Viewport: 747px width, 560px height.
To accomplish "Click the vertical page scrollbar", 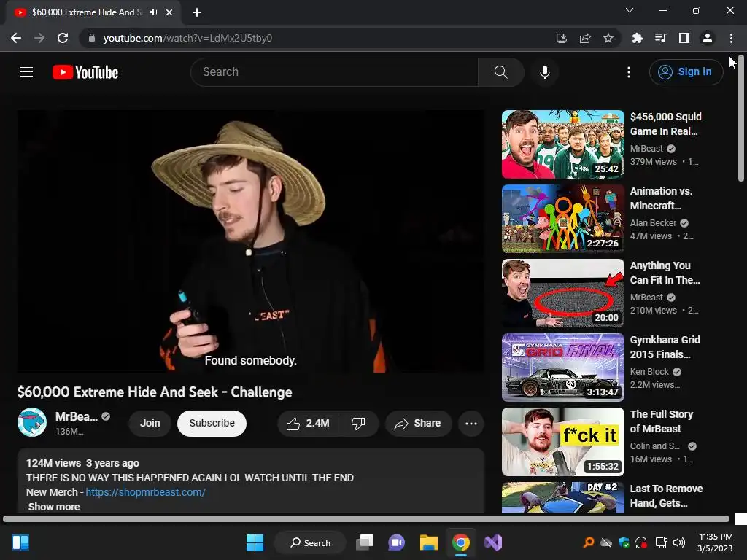I will pyautogui.click(x=741, y=119).
